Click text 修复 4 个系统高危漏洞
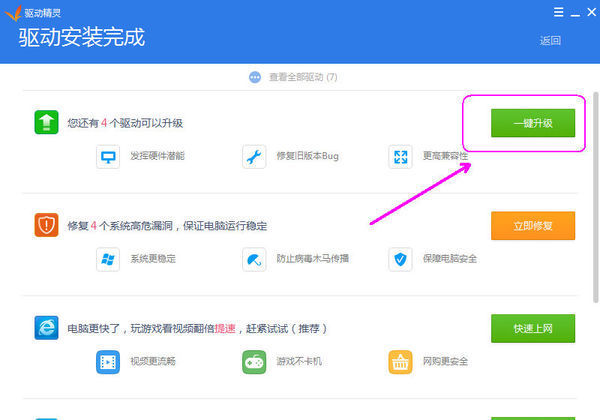The image size is (600, 420). [x=120, y=226]
